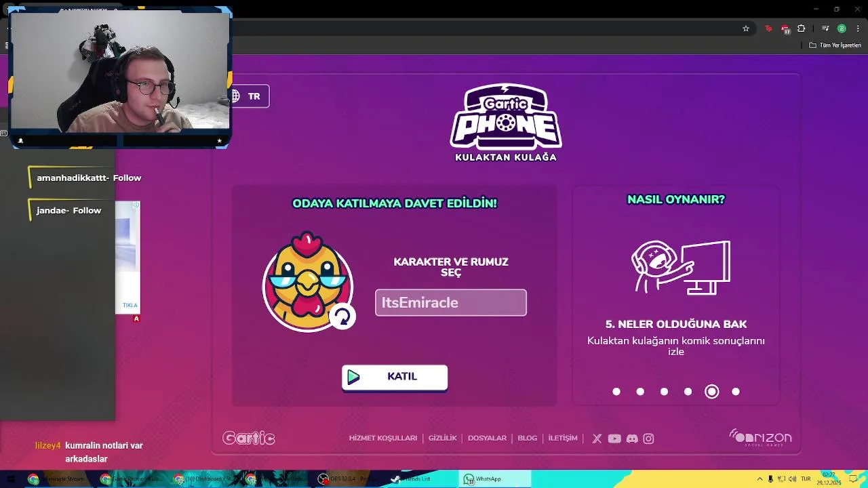Open the media control playlist icon
The image size is (868, 488).
[x=825, y=28]
